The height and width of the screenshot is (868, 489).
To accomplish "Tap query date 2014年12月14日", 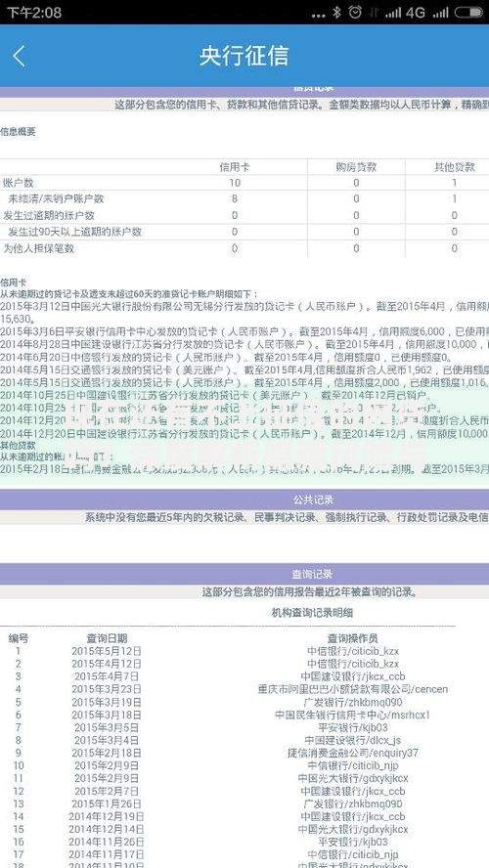I will point(107,829).
